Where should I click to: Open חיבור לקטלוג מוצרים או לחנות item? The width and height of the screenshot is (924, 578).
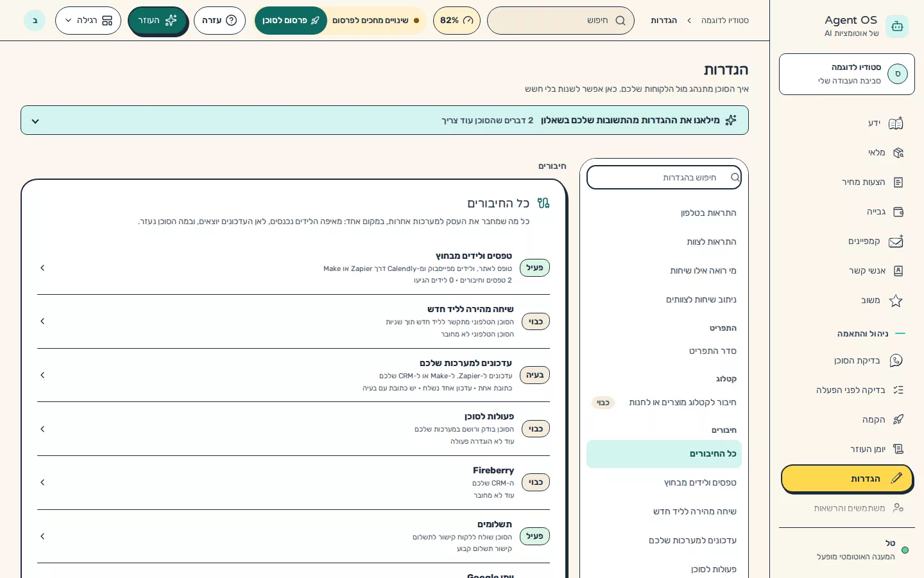664,403
